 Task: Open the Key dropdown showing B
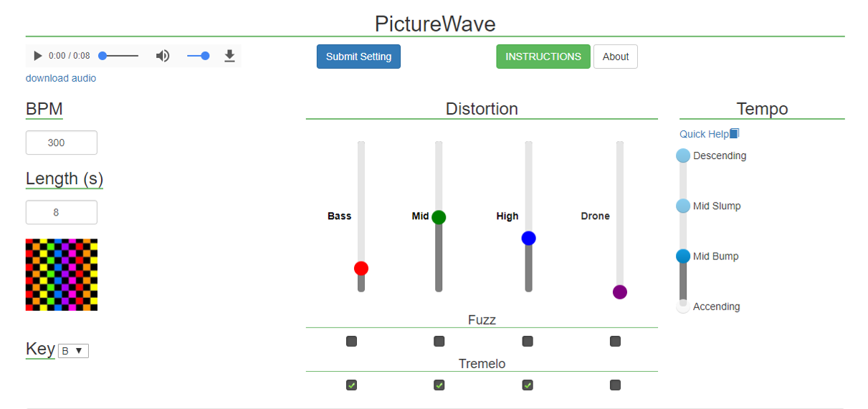[x=73, y=351]
